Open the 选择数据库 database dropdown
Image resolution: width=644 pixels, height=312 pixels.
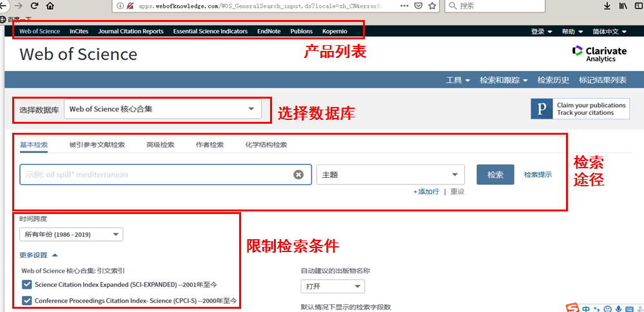pyautogui.click(x=162, y=109)
